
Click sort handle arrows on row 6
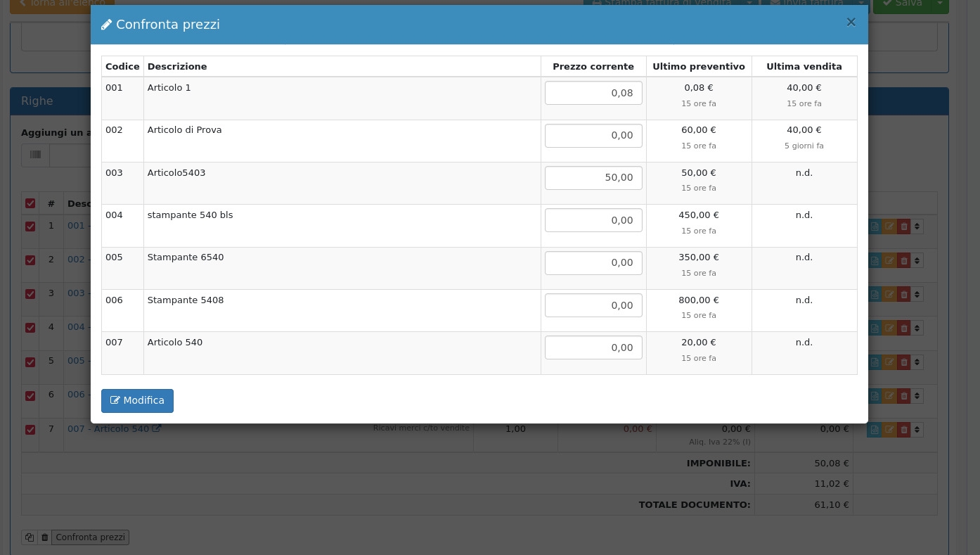coord(917,396)
